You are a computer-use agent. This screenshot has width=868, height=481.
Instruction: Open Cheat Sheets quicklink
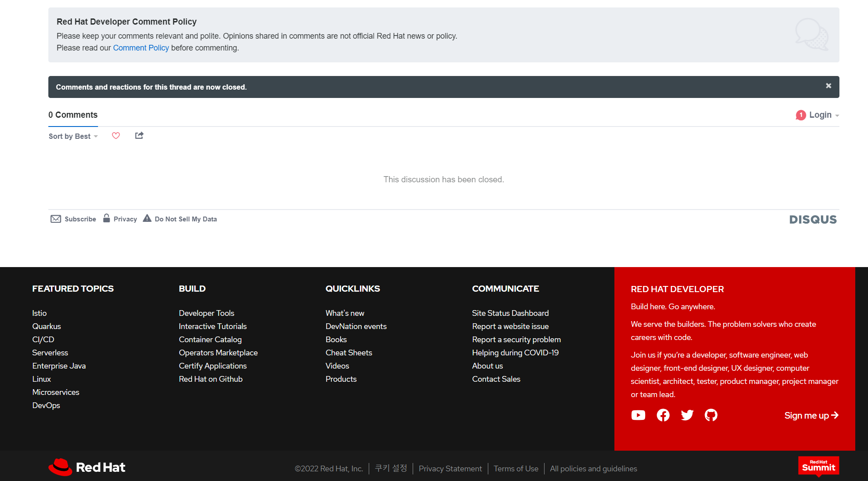point(349,353)
